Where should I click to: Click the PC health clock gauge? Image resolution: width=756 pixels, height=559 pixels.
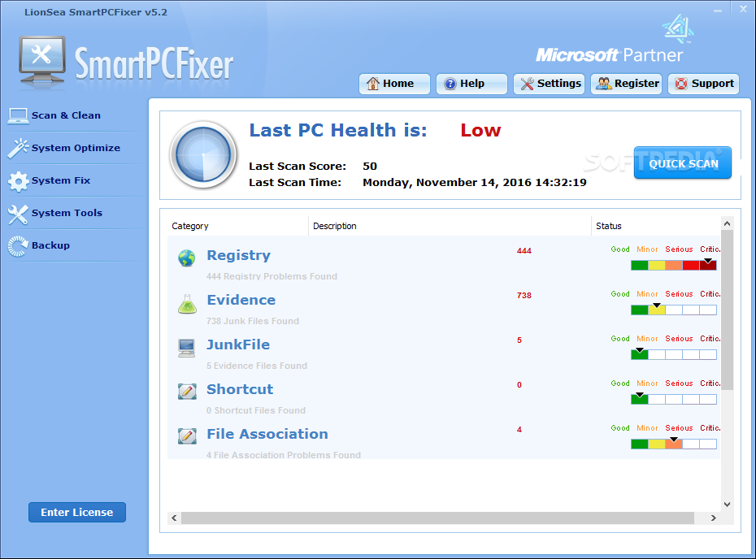[203, 154]
